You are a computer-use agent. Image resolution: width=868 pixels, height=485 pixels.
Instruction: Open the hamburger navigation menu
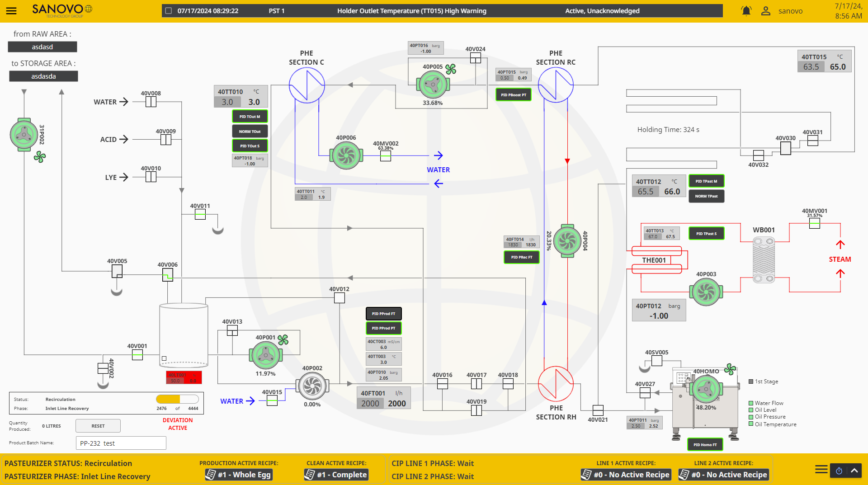[x=11, y=11]
